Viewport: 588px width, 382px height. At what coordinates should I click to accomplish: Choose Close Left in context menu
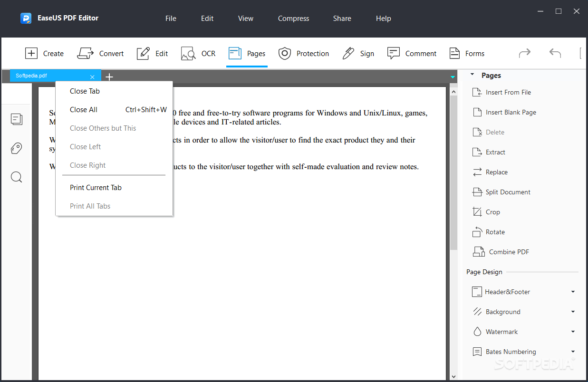tap(114, 147)
